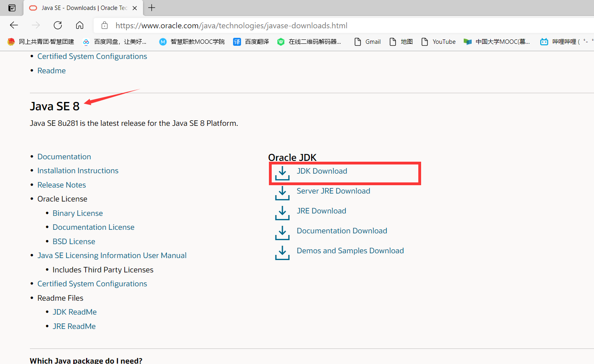Open the YouTube bookmark
The image size is (594, 364).
438,42
